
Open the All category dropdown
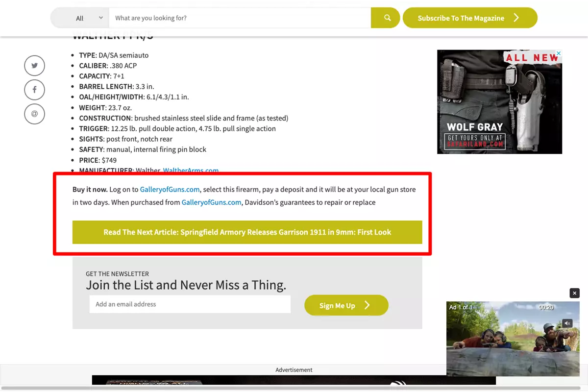[80, 18]
